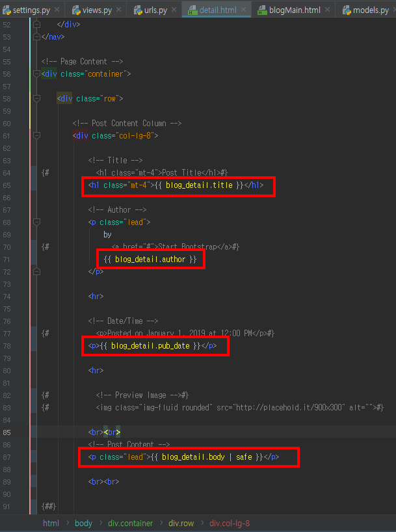Open the settings.py editor tab
Viewport: 396px width, 532px height.
(32, 10)
